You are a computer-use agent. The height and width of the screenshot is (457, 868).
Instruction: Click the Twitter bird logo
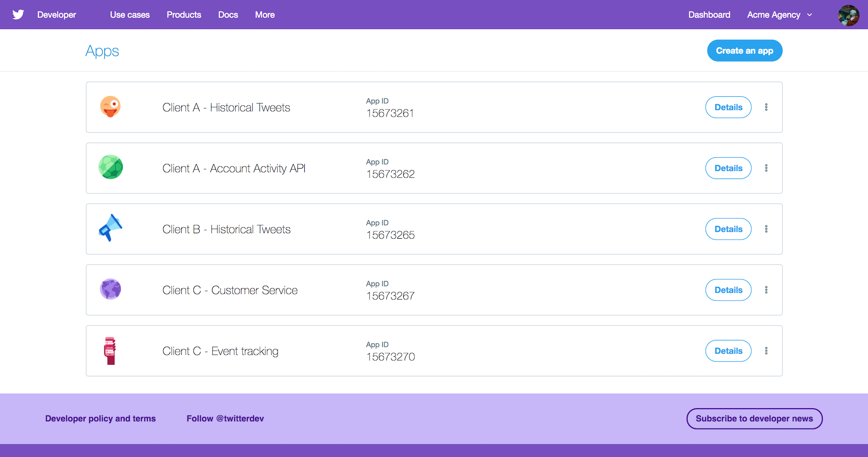(x=18, y=14)
